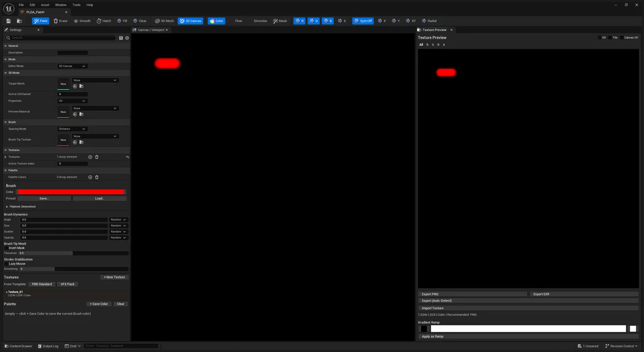
Task: Open the Settings panel gear options
Action: point(127,38)
